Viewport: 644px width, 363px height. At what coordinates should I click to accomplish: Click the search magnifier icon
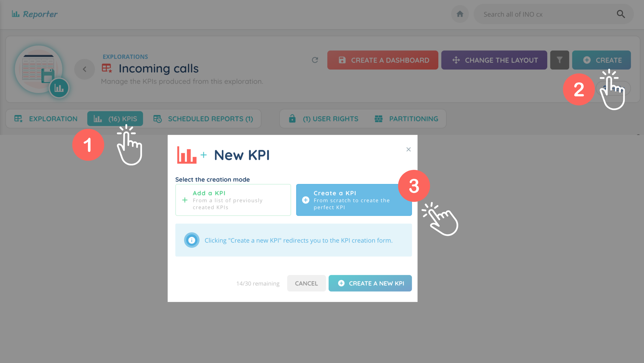[621, 14]
